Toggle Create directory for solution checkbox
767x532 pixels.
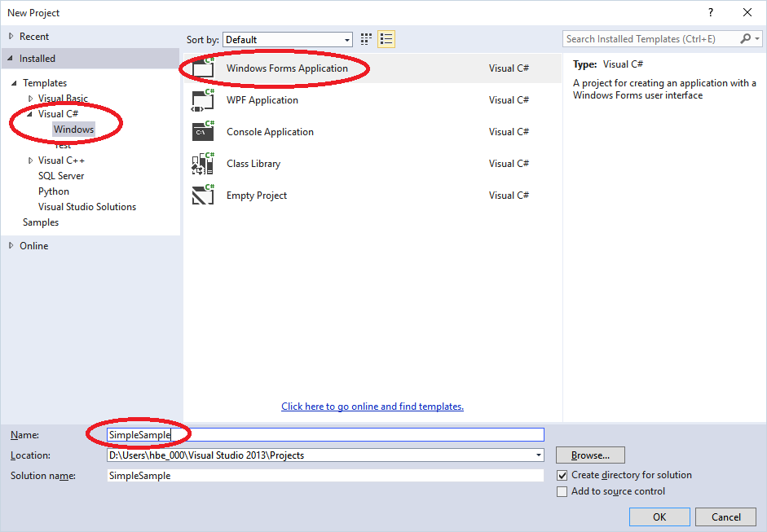pos(562,475)
